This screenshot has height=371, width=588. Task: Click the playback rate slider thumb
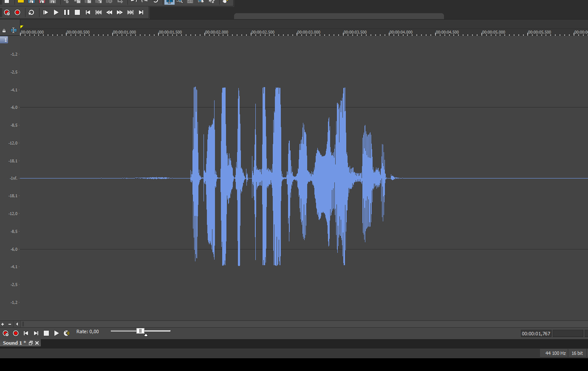coord(140,331)
